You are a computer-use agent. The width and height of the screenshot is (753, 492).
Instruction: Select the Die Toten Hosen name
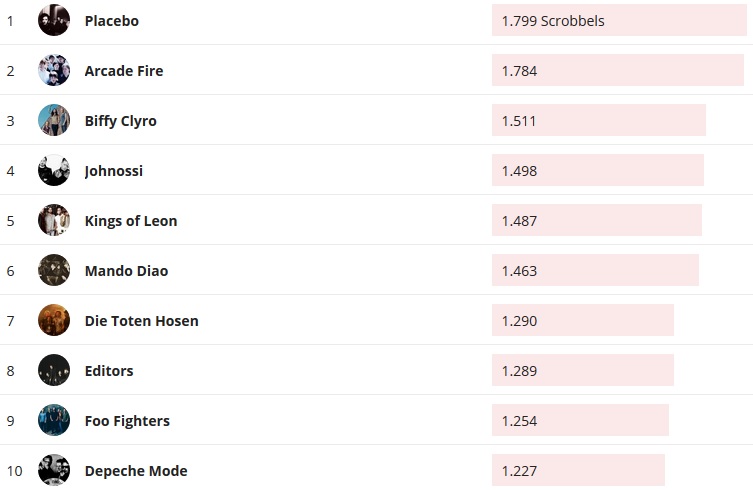click(x=141, y=321)
